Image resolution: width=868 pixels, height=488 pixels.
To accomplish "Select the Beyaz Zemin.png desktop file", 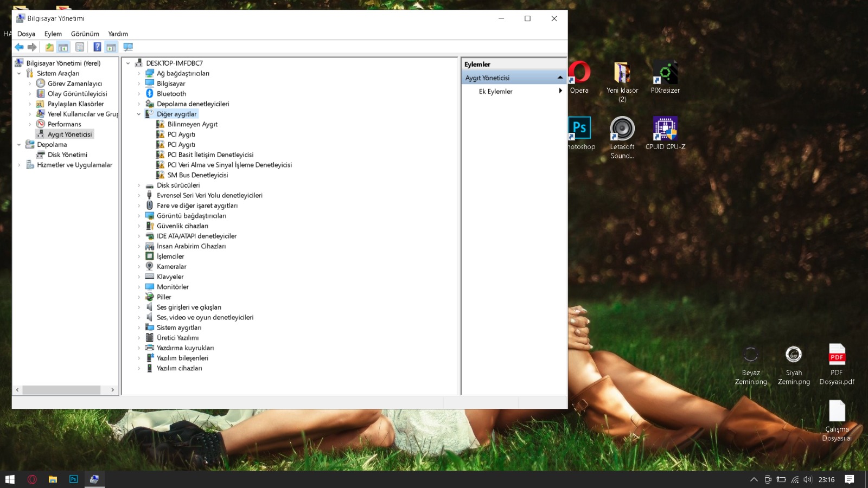I will pos(751,365).
